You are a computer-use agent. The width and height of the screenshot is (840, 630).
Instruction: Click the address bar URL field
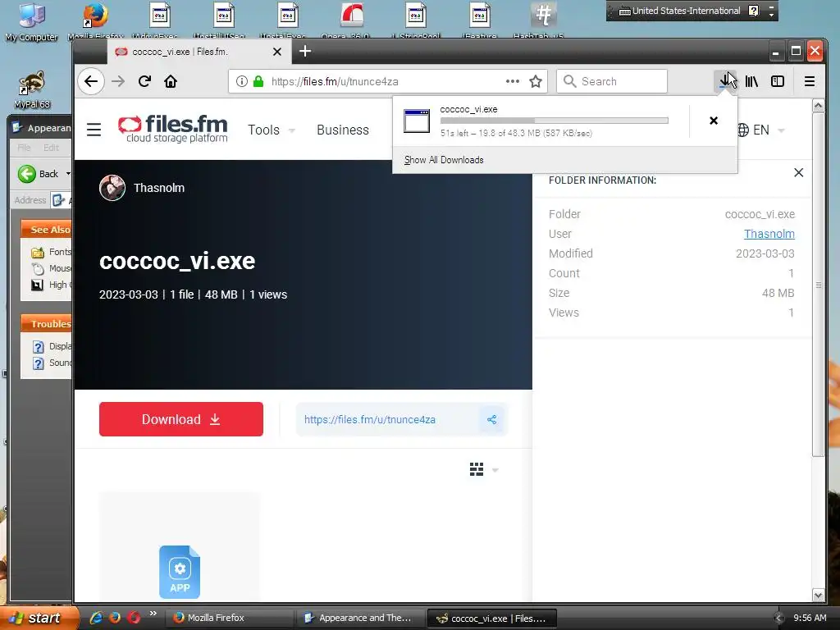388,81
